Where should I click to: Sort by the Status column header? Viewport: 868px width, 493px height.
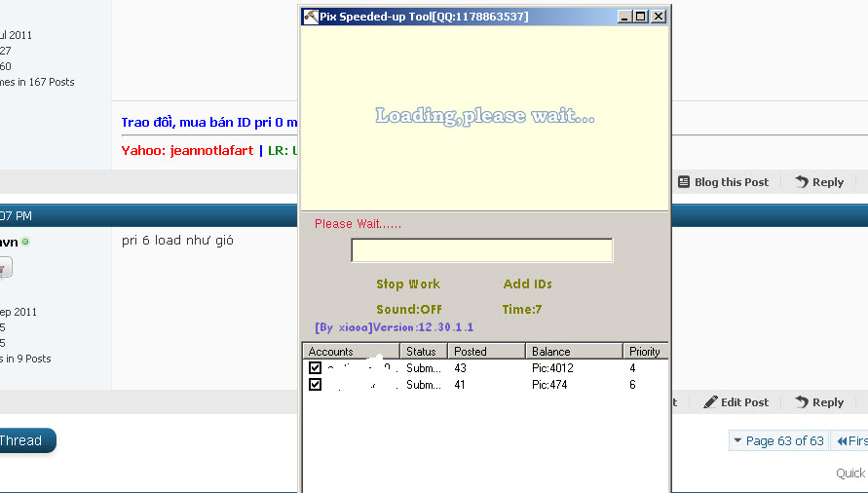424,351
